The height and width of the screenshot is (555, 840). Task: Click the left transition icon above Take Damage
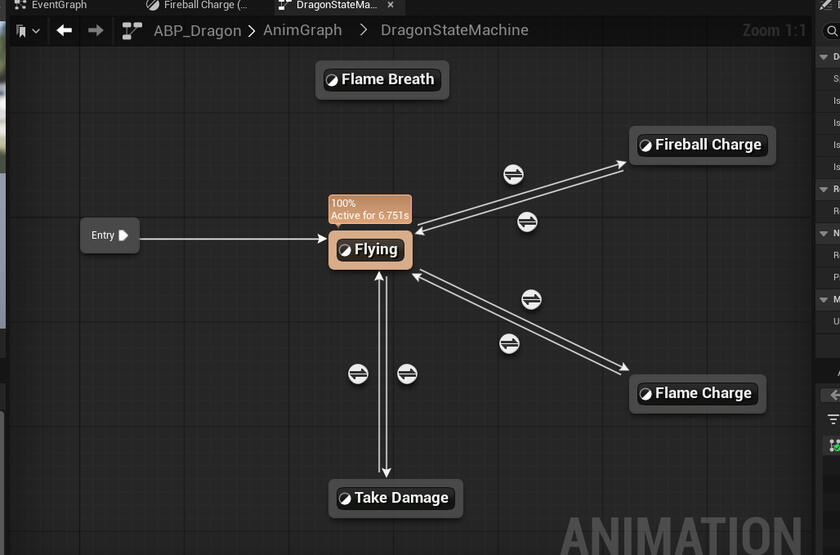point(358,374)
